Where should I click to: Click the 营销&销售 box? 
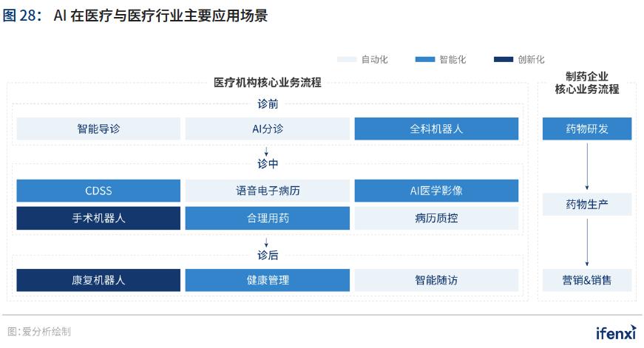[587, 280]
